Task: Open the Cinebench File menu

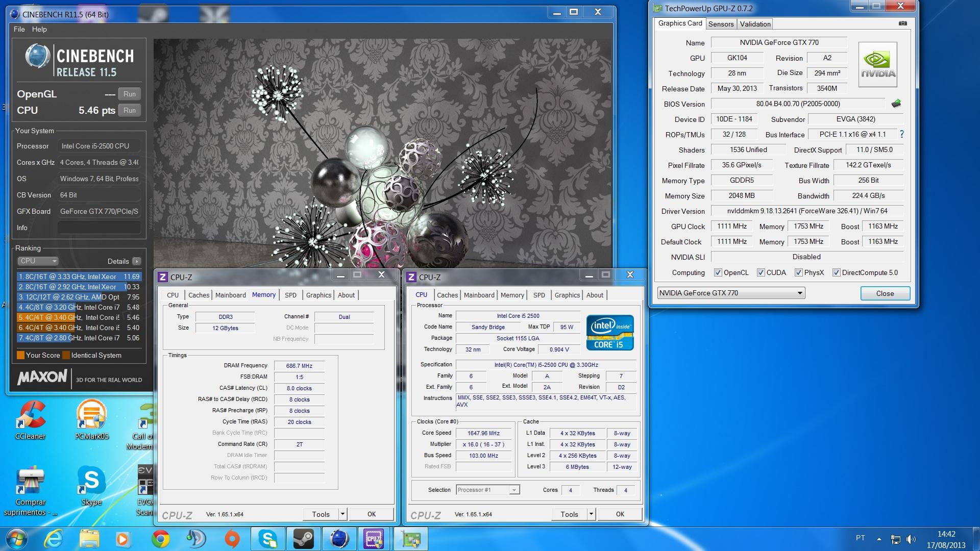Action: 19,29
